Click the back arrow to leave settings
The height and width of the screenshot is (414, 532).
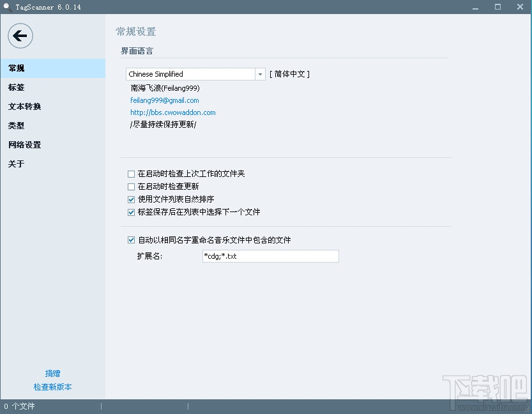tap(20, 36)
